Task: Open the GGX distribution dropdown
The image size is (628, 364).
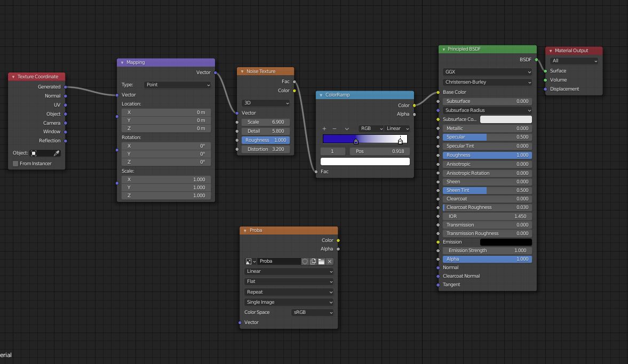Action: pos(488,72)
